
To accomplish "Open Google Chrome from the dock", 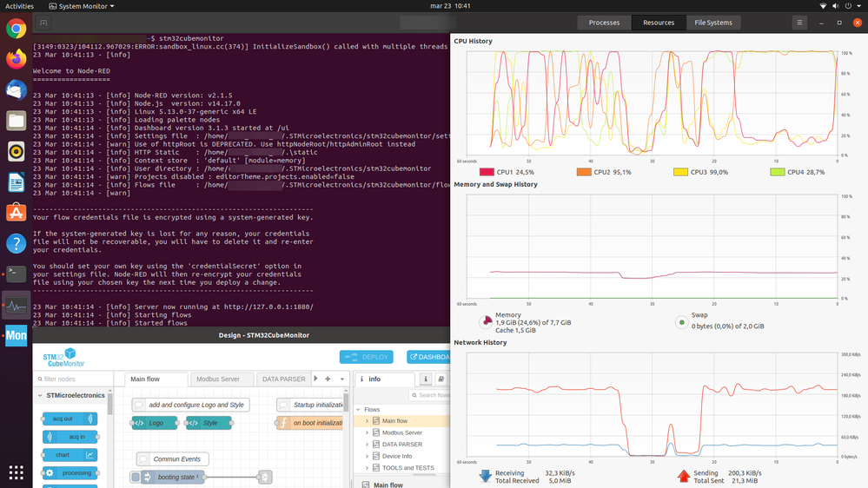I will coord(16,29).
